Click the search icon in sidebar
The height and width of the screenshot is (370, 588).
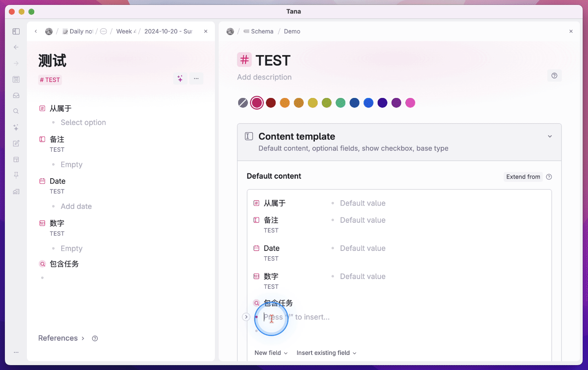click(x=16, y=111)
